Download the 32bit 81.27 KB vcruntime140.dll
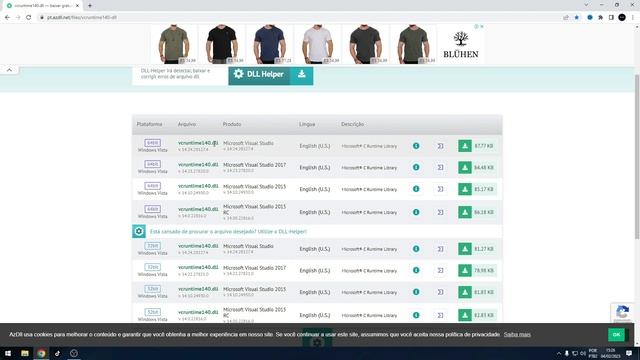Viewport: 640px width, 360px height. coord(464,249)
